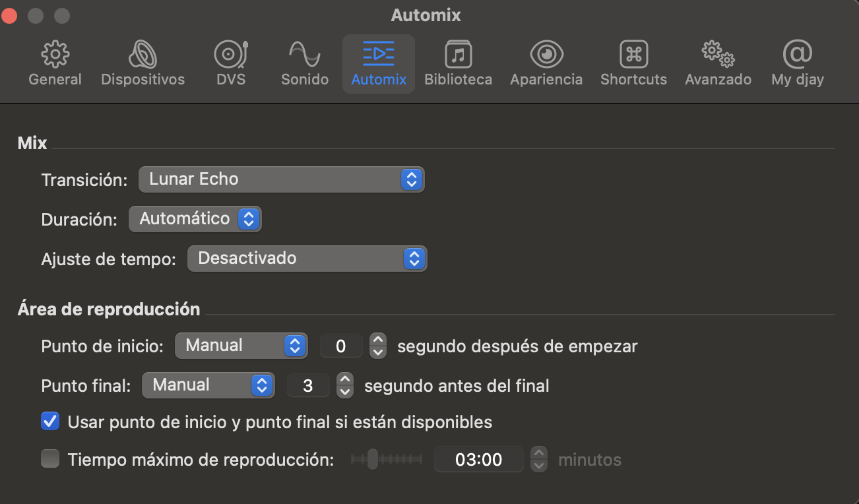
Task: Open the Apariencia eye icon pane
Action: (x=546, y=63)
